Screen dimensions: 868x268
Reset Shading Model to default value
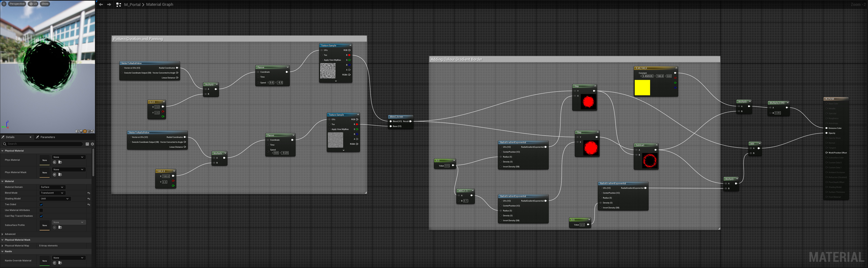[89, 199]
